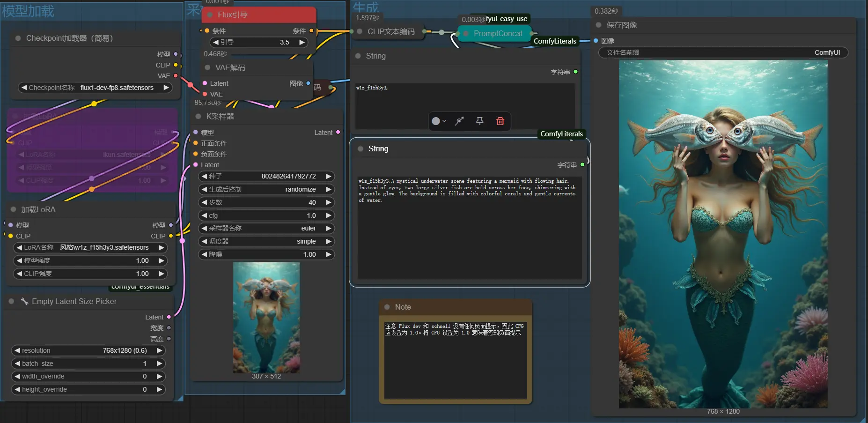Viewport: 868px width, 423px height.
Task: Toggle collapse dot on 保存图像 node
Action: click(x=598, y=25)
